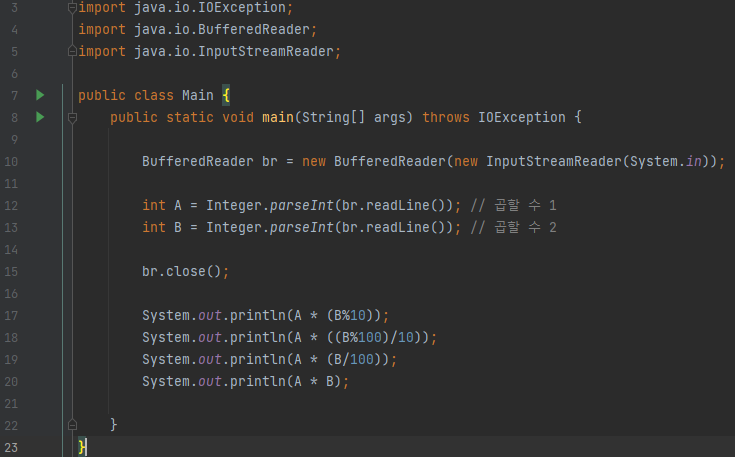Image resolution: width=735 pixels, height=457 pixels.
Task: Click the fold end marker at line 22
Action: [x=72, y=425]
